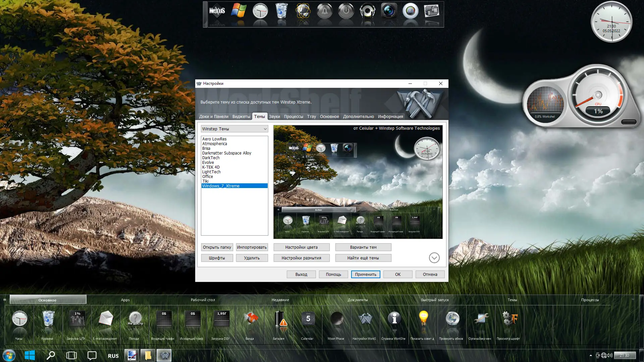The image size is (644, 362).
Task: Click the camera lens icon in Nexus dock
Action: [389, 11]
